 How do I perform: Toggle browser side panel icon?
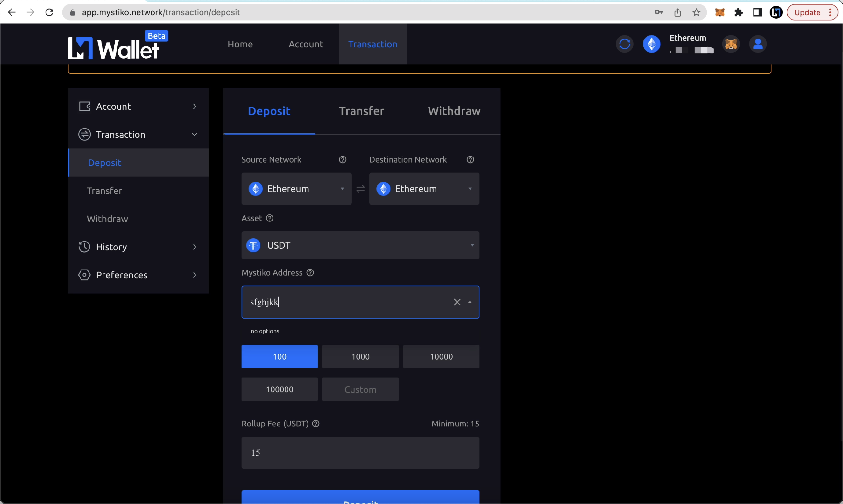pos(757,12)
